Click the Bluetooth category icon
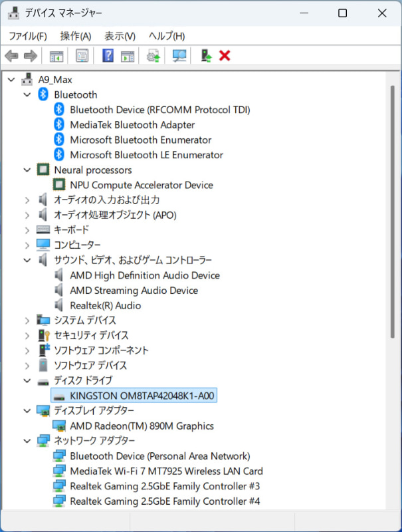402x532 pixels. pos(43,94)
